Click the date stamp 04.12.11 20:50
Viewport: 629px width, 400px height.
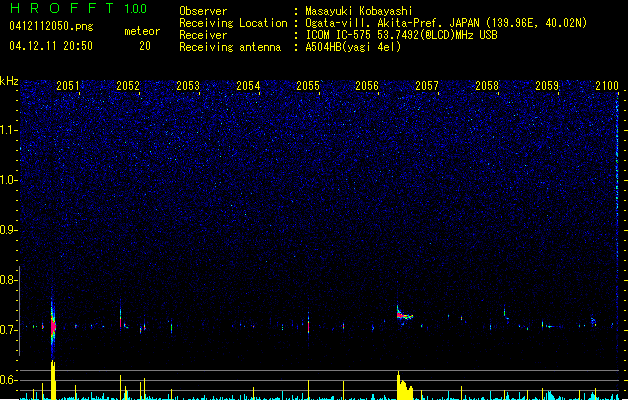click(x=51, y=46)
